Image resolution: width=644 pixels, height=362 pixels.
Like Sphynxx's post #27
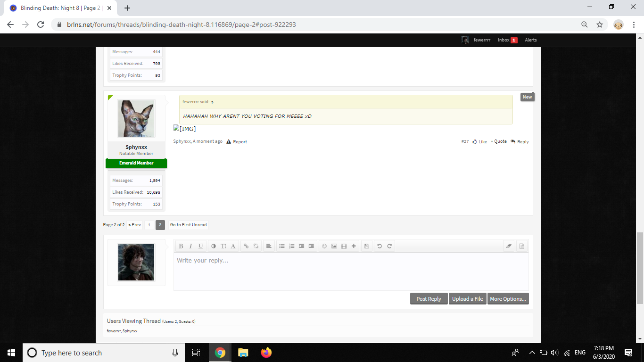click(480, 141)
